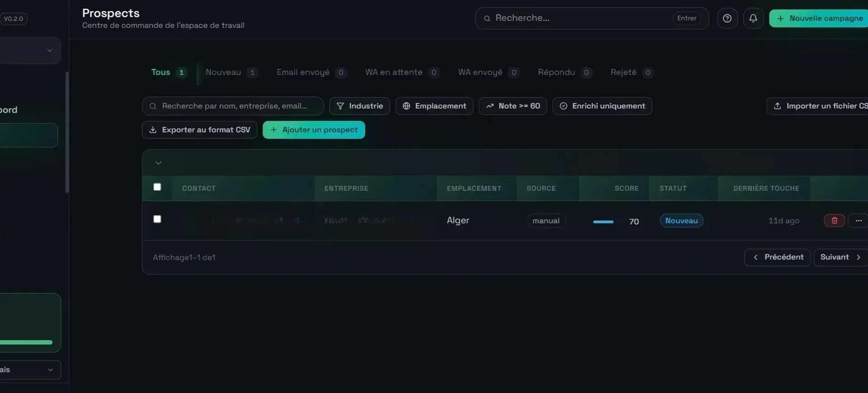Focus the Recherche par nom, entreprise search field
The width and height of the screenshot is (868, 393).
pyautogui.click(x=233, y=106)
